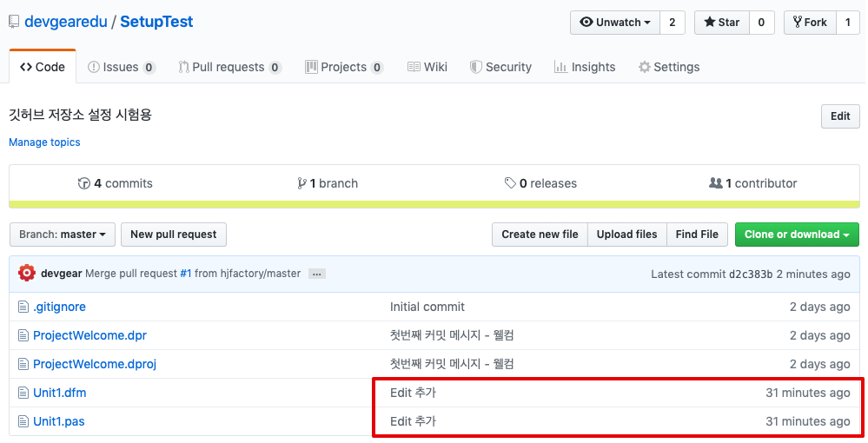Open the ProjectWelcome.dproj file
The width and height of the screenshot is (868, 443).
pyautogui.click(x=95, y=364)
